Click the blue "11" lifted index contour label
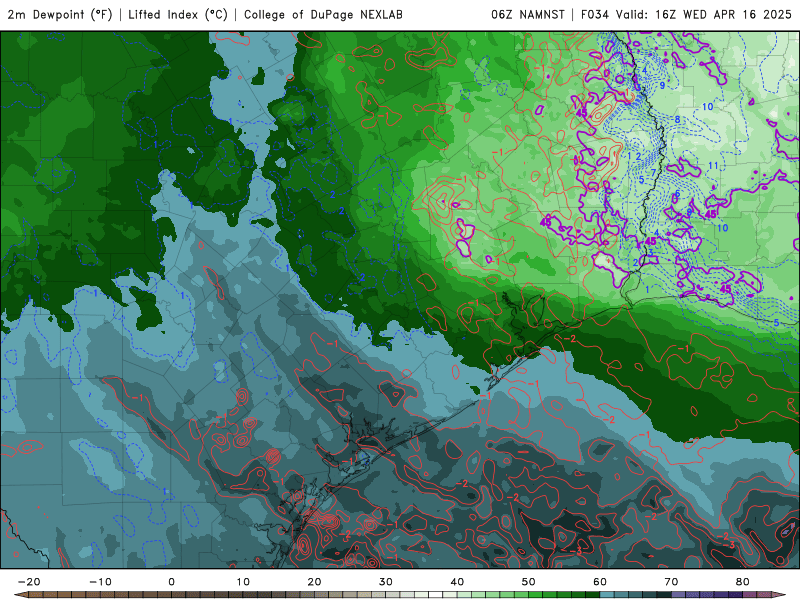 click(713, 165)
